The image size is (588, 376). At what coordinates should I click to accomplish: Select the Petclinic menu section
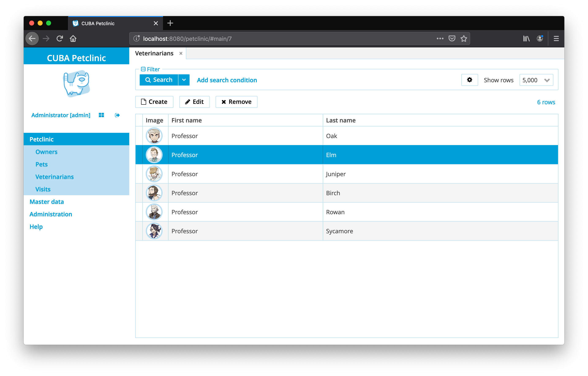(x=76, y=139)
